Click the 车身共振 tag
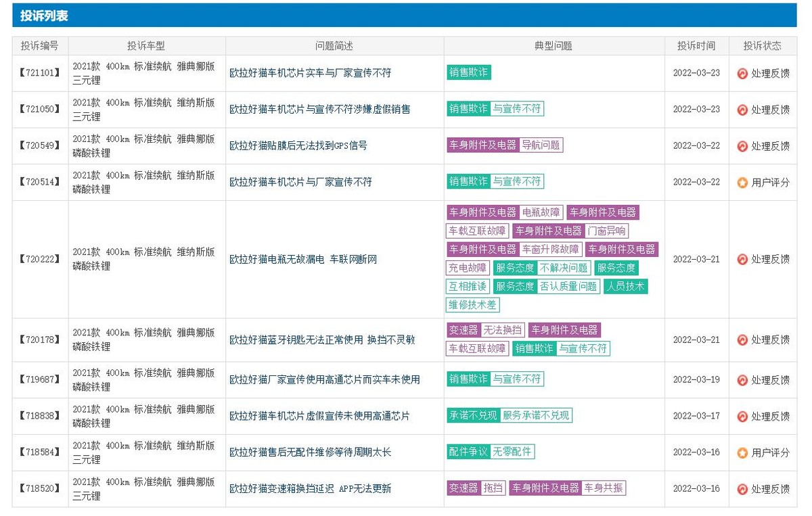Viewport: 812px width, 516px height. [604, 488]
